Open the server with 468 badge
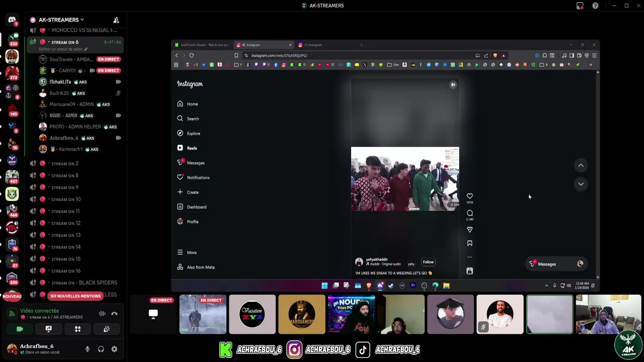This screenshot has height=362, width=644. [12, 210]
